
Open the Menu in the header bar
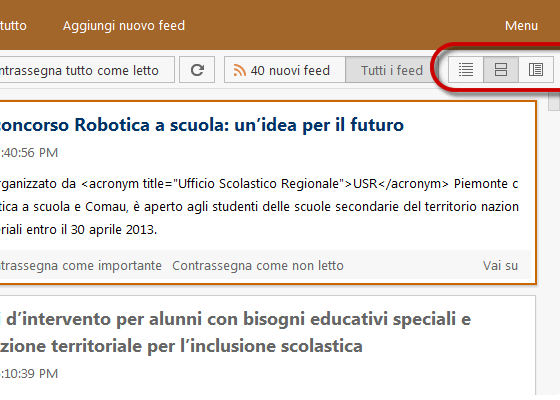click(521, 26)
